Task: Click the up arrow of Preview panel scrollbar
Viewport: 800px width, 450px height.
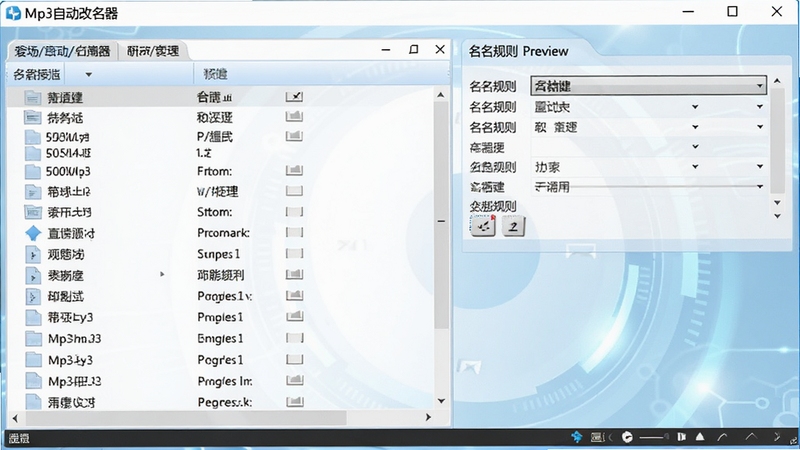Action: coord(777,81)
